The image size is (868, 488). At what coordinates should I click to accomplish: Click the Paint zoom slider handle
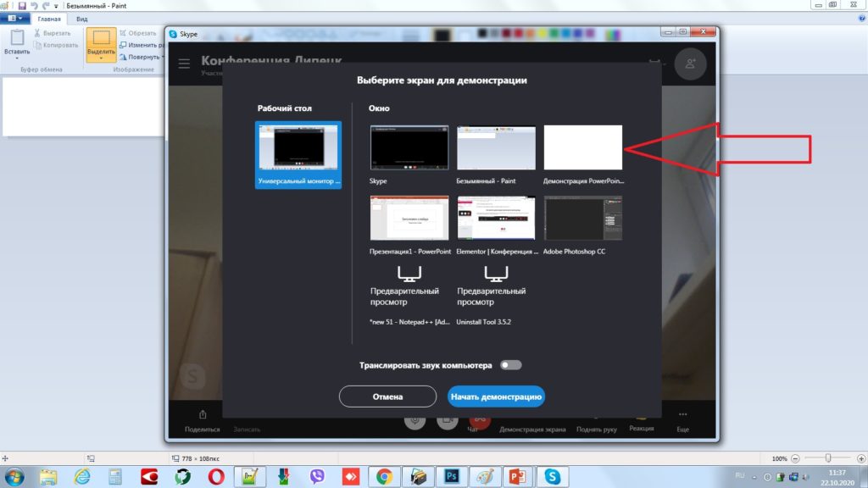828,458
